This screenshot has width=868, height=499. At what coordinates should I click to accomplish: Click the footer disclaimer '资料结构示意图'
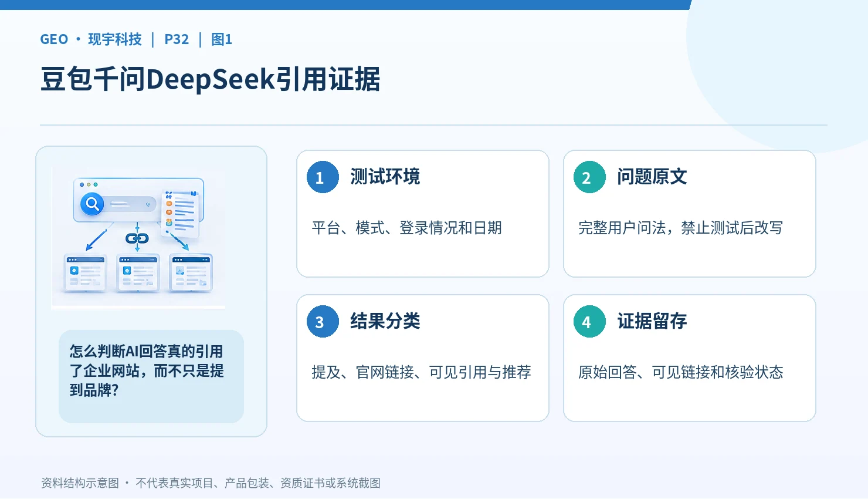pyautogui.click(x=80, y=483)
